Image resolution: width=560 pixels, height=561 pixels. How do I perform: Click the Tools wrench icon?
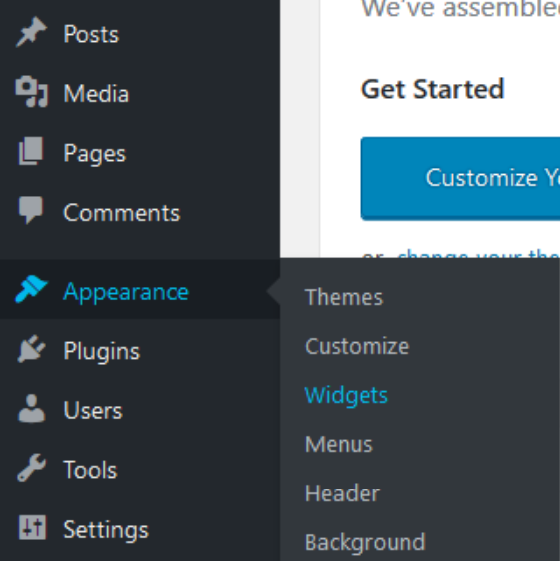coord(31,468)
